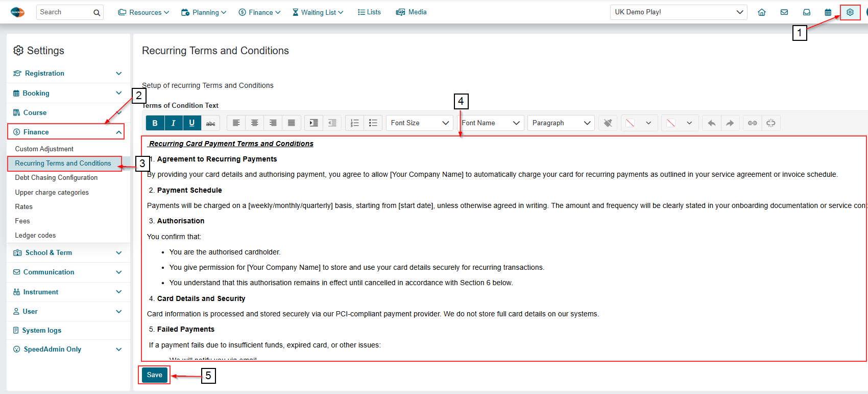This screenshot has width=868, height=394.
Task: Open the Waiting List menu
Action: (x=318, y=12)
